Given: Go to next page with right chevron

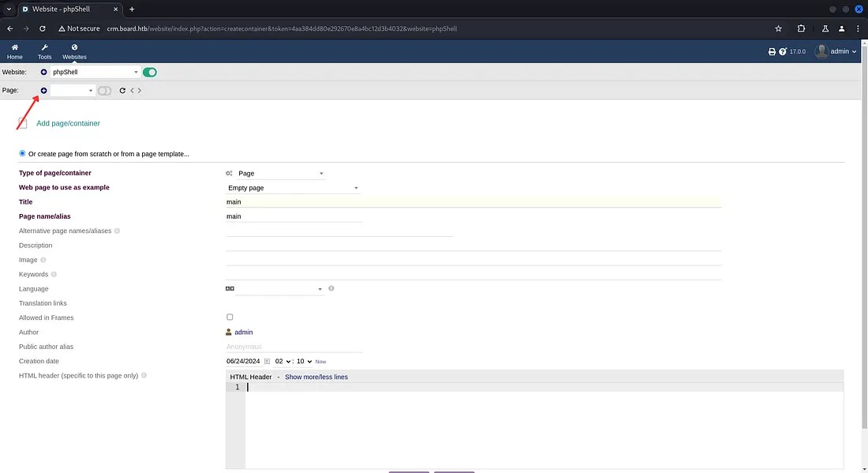Looking at the screenshot, I should click(140, 91).
